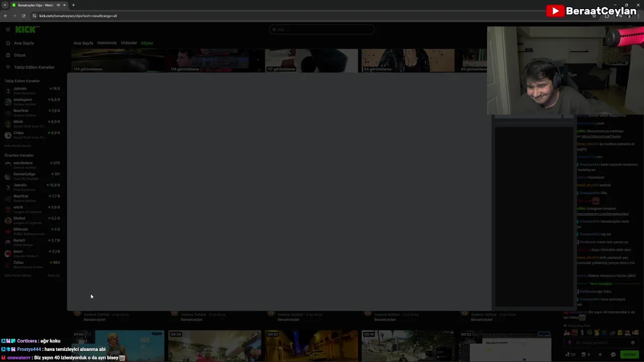Screen dimensions: 644x362
Task: Mute the Beraatceylan Clips tab audio icon
Action: (58, 5)
